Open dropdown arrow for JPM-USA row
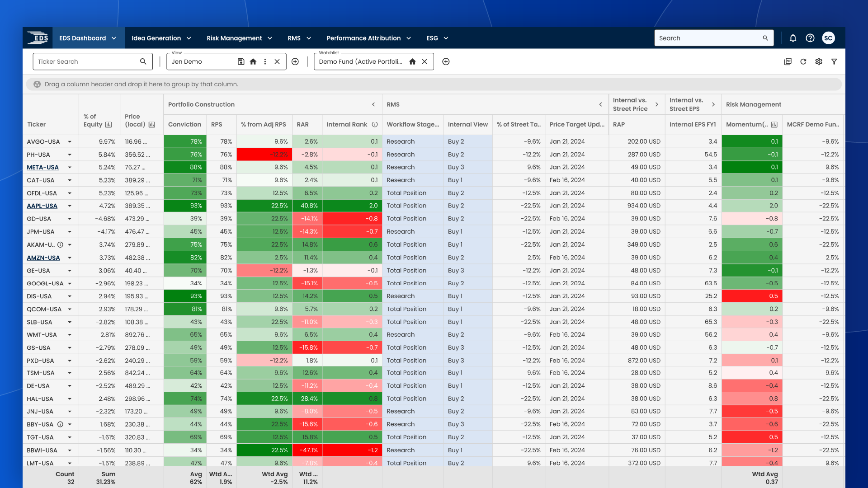 click(x=70, y=232)
